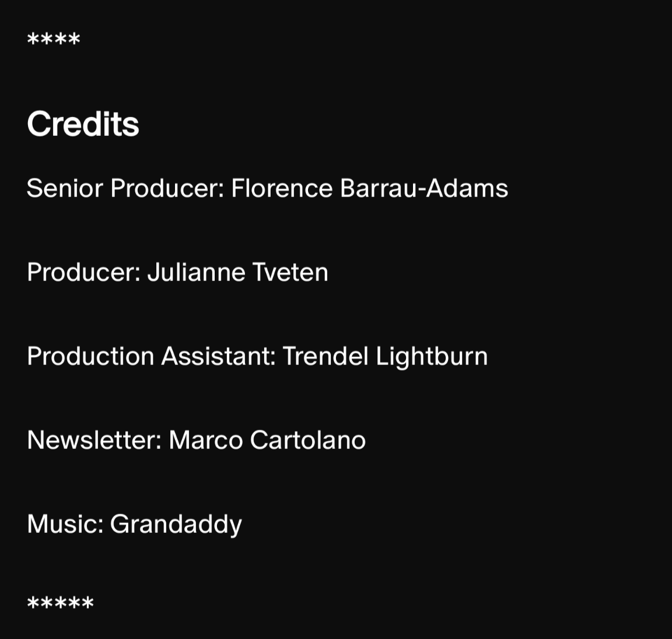The width and height of the screenshot is (672, 639).
Task: Click the word Assistant
Action: (218, 356)
